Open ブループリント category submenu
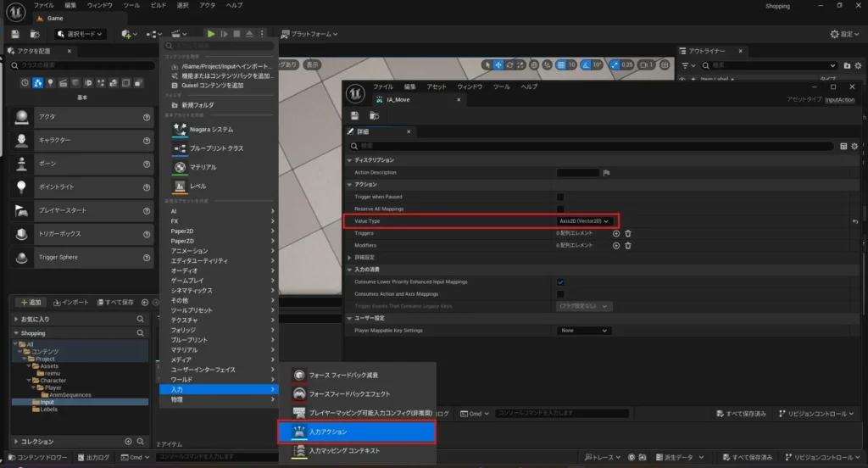The image size is (868, 468). pos(219,340)
